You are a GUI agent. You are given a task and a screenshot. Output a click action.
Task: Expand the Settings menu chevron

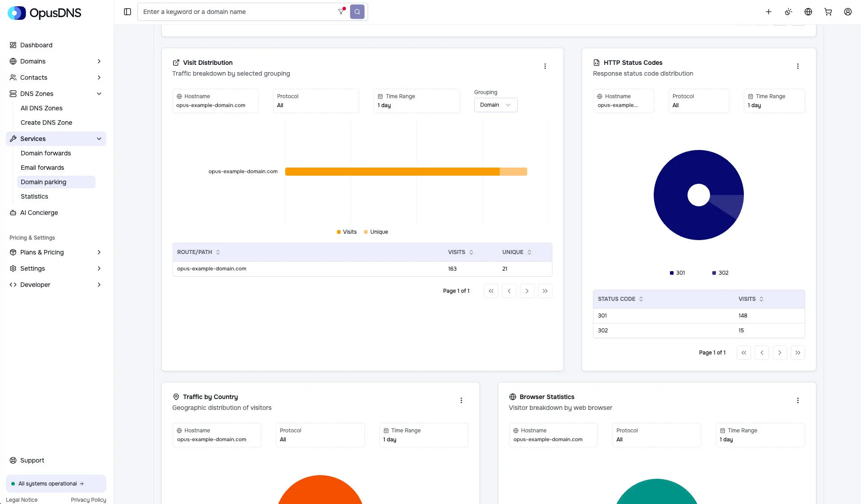pos(99,268)
